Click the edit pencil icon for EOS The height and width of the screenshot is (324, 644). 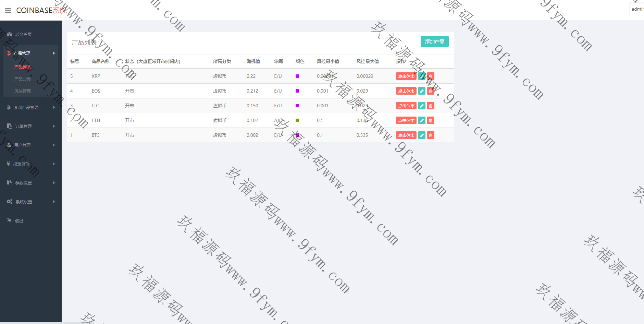[x=422, y=91]
